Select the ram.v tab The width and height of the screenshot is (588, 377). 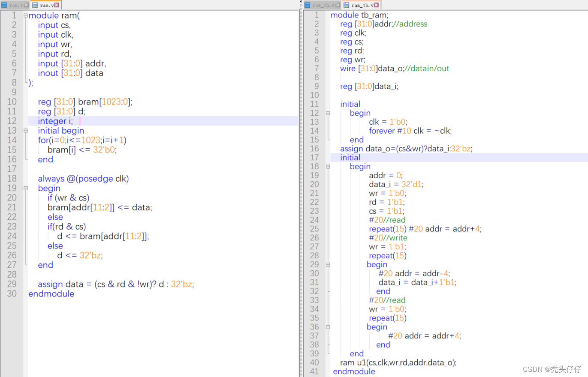pyautogui.click(x=45, y=5)
